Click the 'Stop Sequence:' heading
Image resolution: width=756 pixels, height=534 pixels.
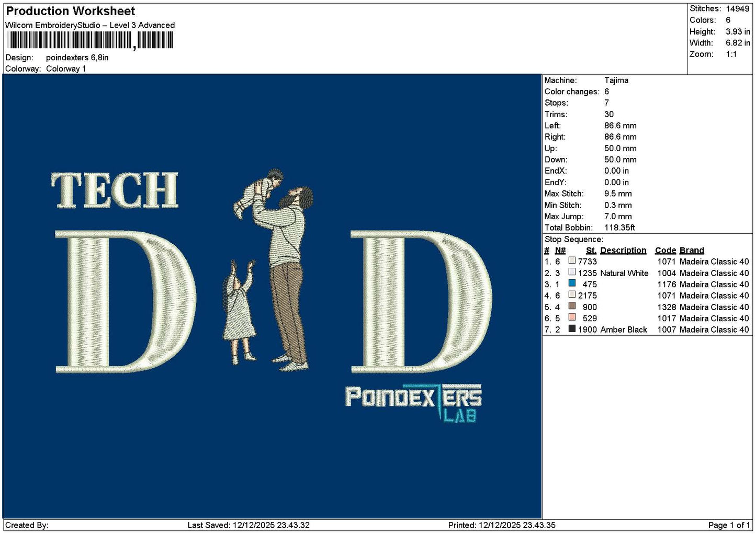click(574, 239)
